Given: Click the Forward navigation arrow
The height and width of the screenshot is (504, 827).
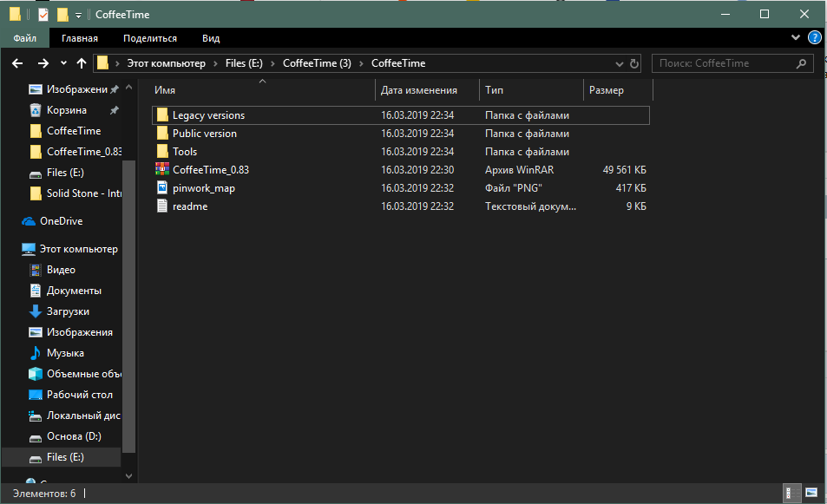Looking at the screenshot, I should click(43, 63).
